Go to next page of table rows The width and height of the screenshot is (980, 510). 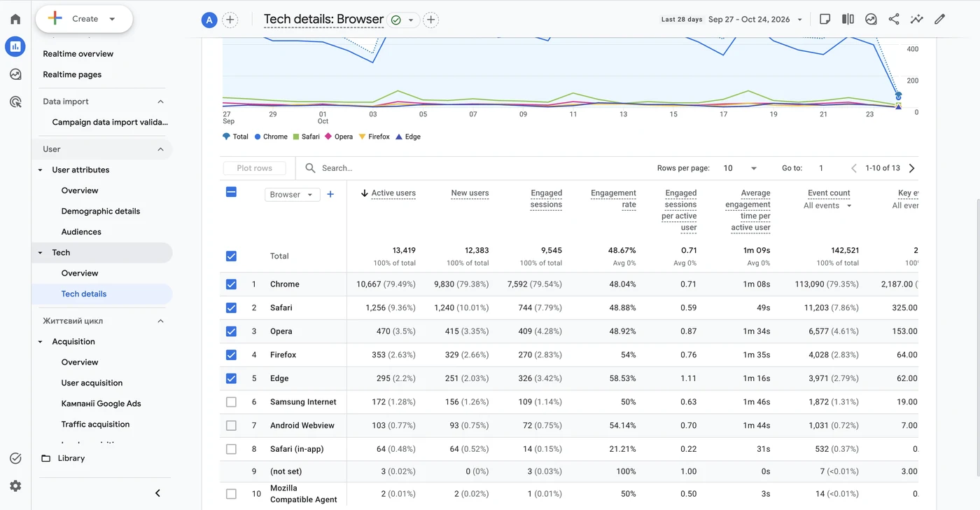pyautogui.click(x=911, y=168)
